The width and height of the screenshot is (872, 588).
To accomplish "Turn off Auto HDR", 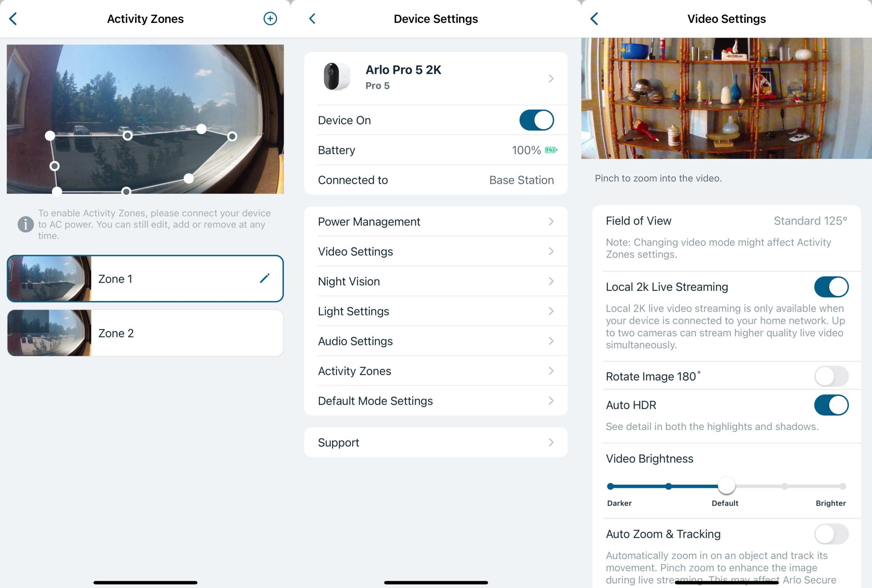I will [831, 405].
